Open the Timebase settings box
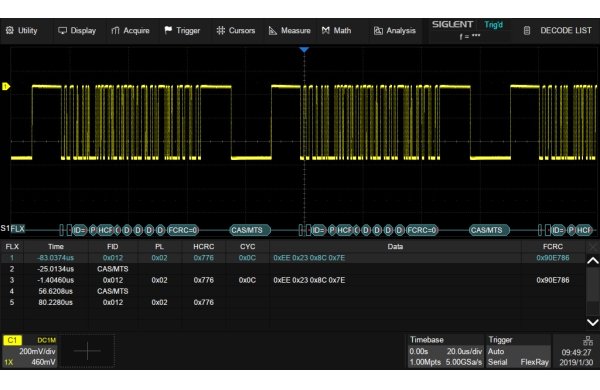This screenshot has height=390, width=600. pyautogui.click(x=445, y=351)
